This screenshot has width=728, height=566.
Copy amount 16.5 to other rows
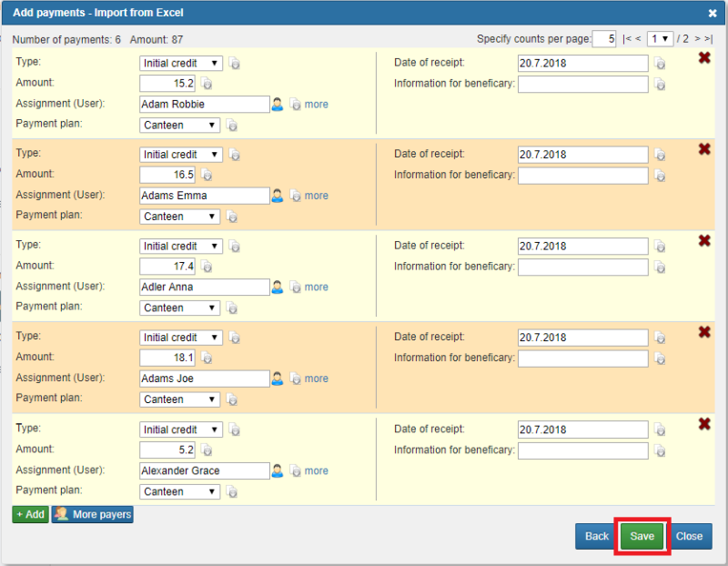point(207,175)
